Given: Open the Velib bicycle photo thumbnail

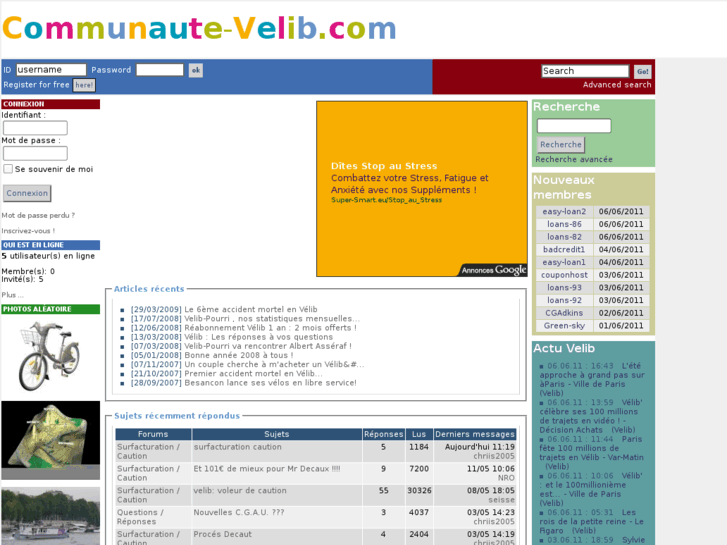Looking at the screenshot, I should tap(50, 356).
